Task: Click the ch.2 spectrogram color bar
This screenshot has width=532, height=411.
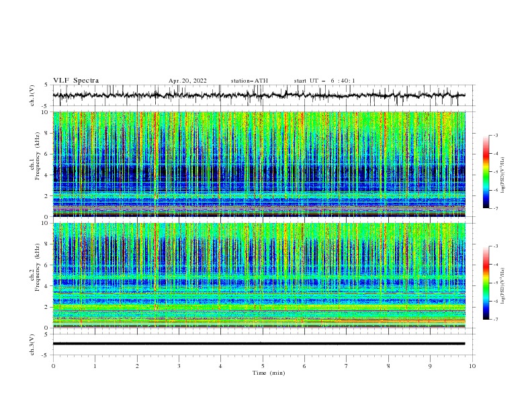Action: [486, 283]
